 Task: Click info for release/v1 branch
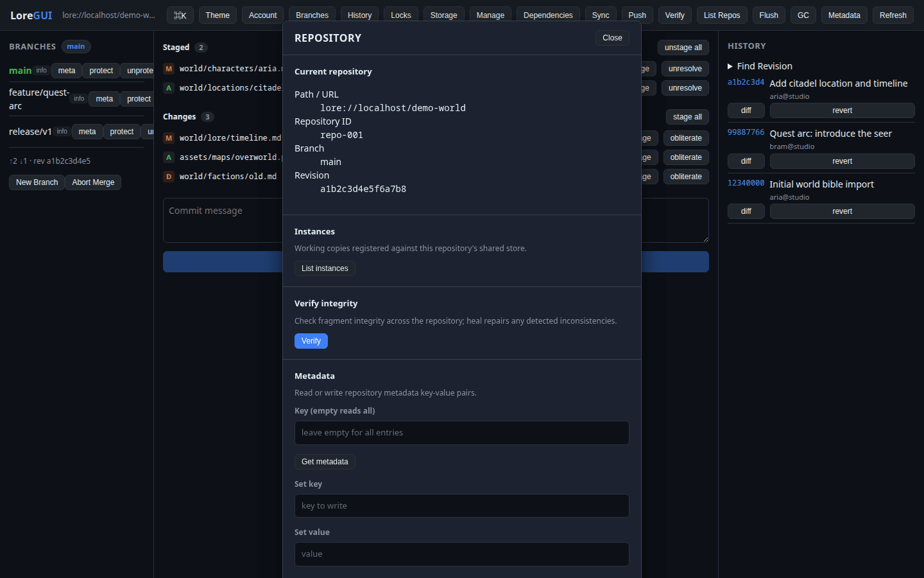62,132
